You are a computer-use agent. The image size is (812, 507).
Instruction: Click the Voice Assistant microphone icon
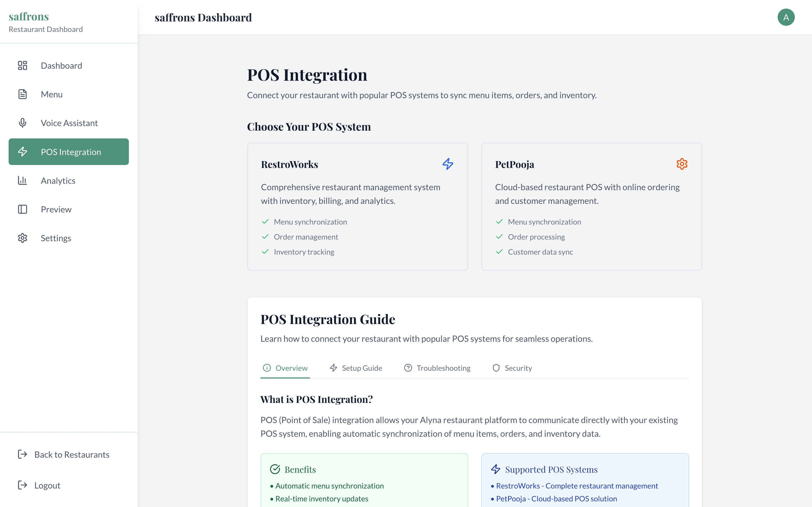(x=23, y=123)
